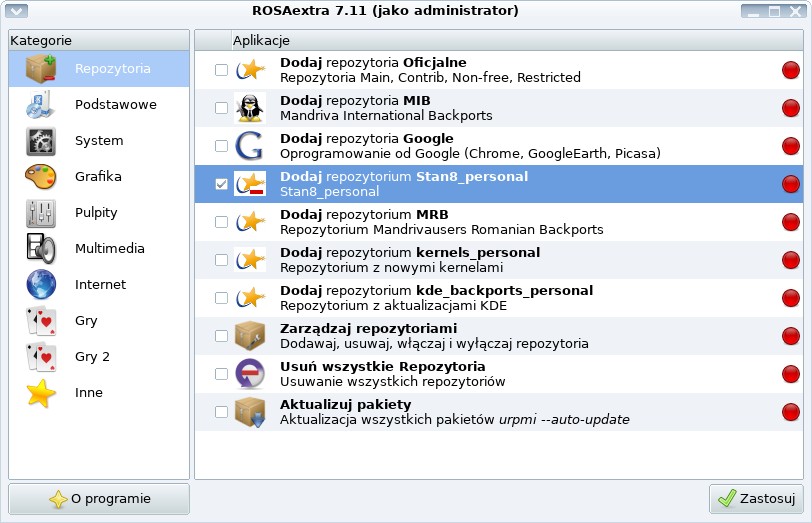Click the red status dot for Google
Screen dimensions: 812x523
click(x=791, y=146)
